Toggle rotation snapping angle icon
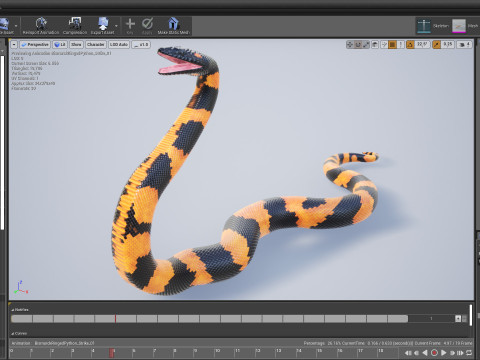The height and width of the screenshot is (360, 480). [410, 44]
